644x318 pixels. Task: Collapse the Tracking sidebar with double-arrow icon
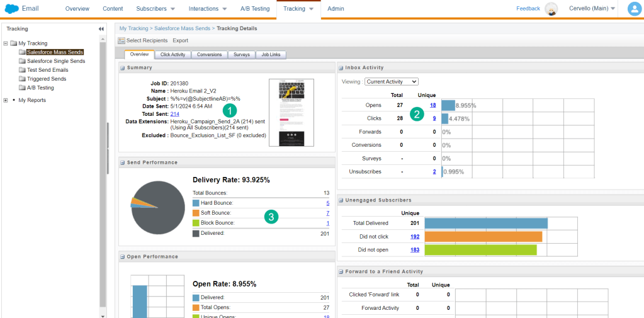click(x=101, y=29)
